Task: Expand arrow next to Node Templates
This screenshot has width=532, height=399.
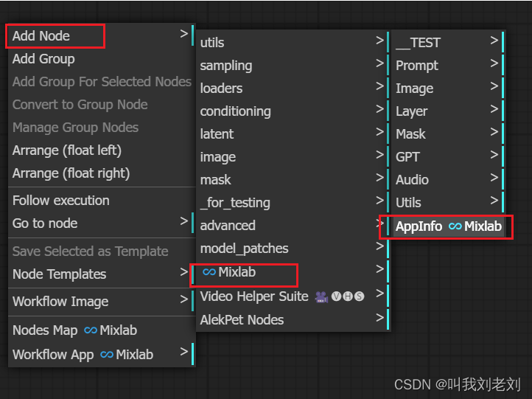Action: (184, 272)
